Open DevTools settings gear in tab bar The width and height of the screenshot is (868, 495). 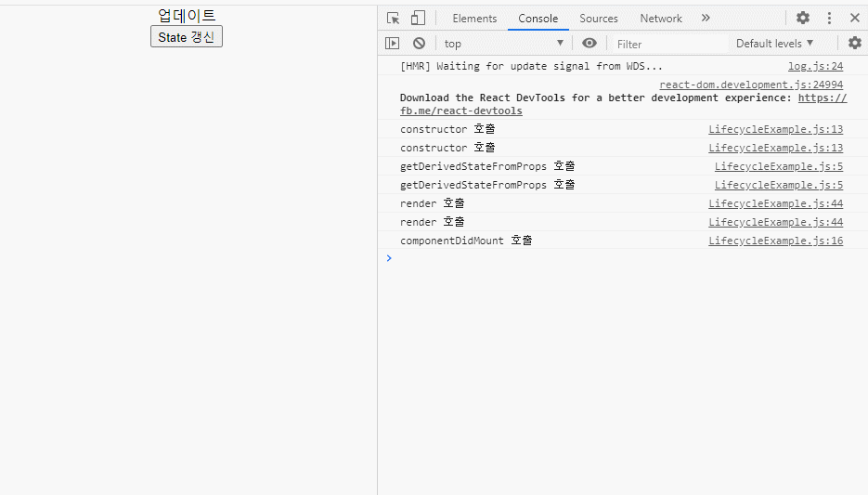coord(803,18)
